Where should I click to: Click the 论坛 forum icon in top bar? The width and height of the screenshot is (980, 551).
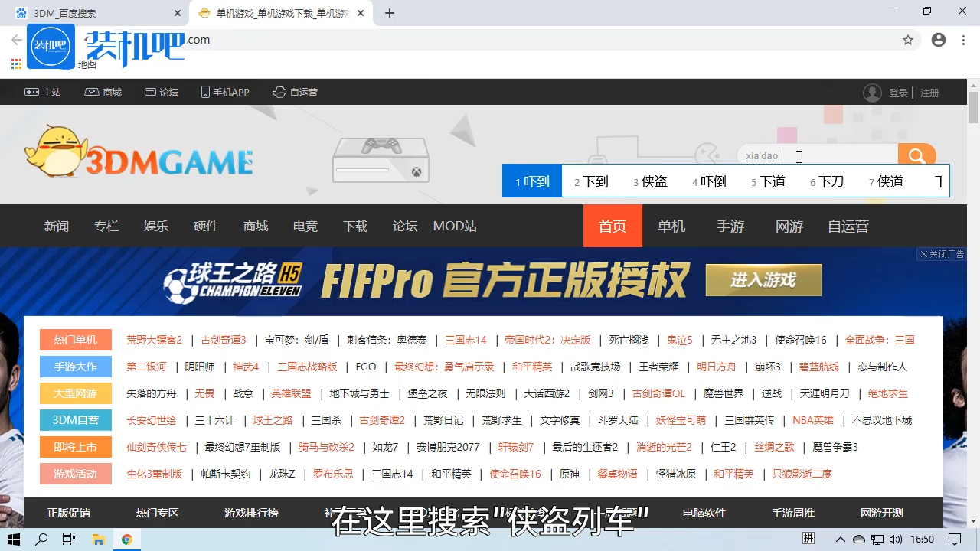click(x=150, y=92)
